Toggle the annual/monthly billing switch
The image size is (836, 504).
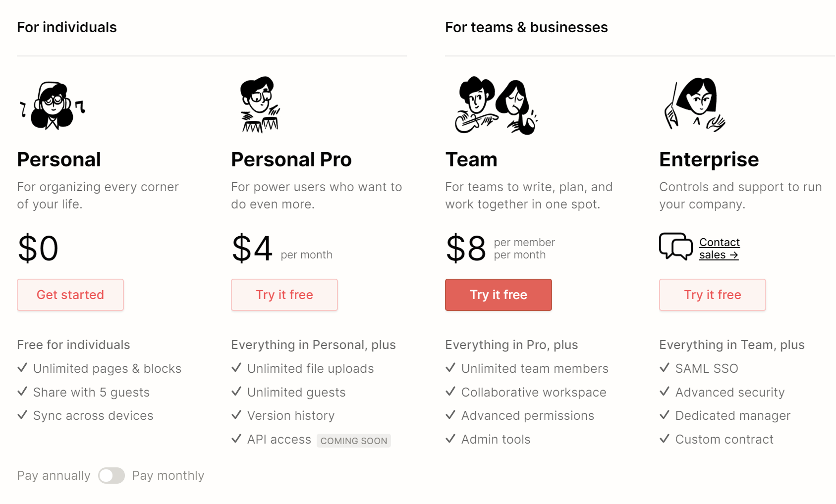111,476
